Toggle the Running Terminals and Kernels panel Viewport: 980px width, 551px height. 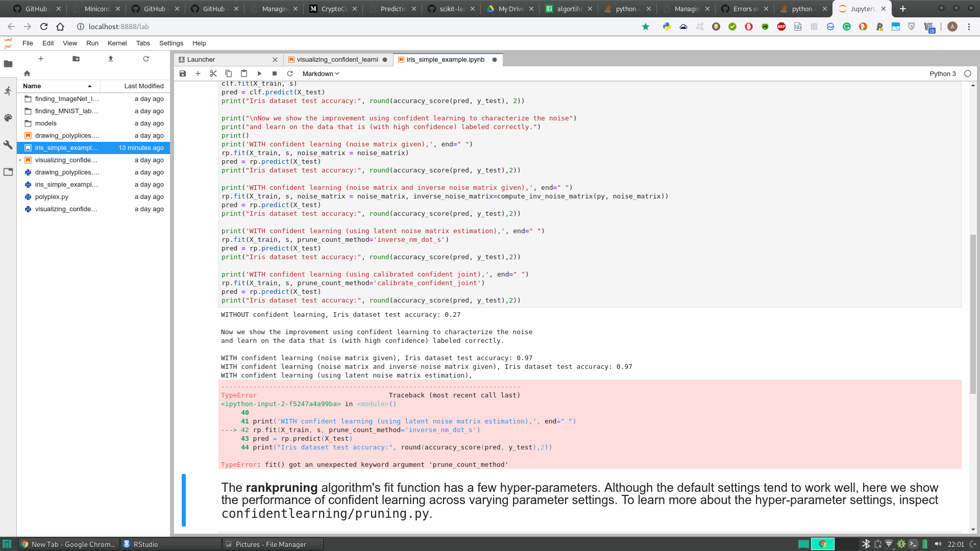pos(8,91)
